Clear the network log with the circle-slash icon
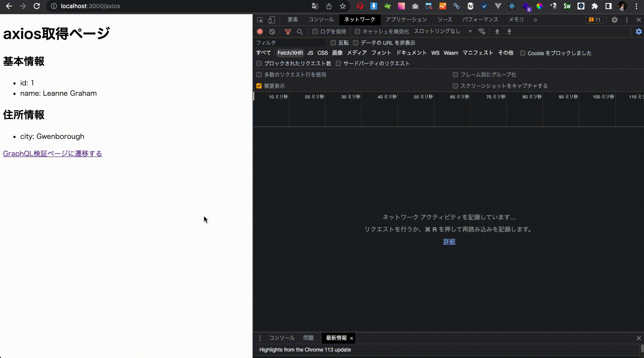This screenshot has width=644, height=358. (272, 31)
